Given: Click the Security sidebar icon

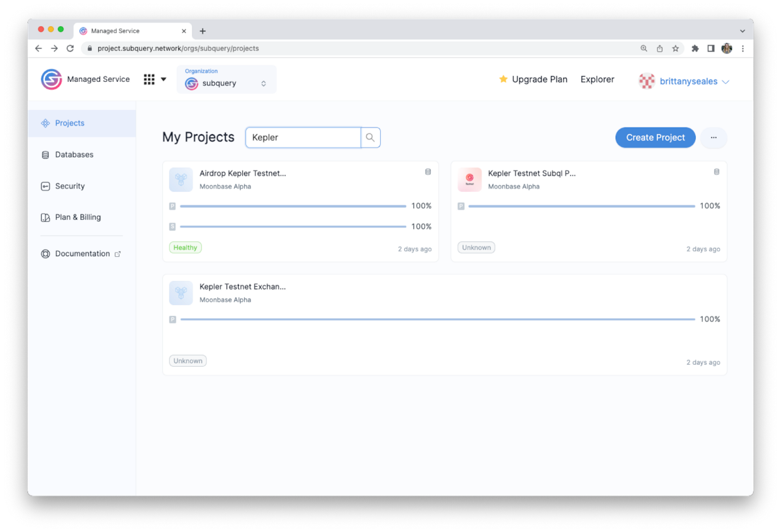Looking at the screenshot, I should pyautogui.click(x=46, y=186).
